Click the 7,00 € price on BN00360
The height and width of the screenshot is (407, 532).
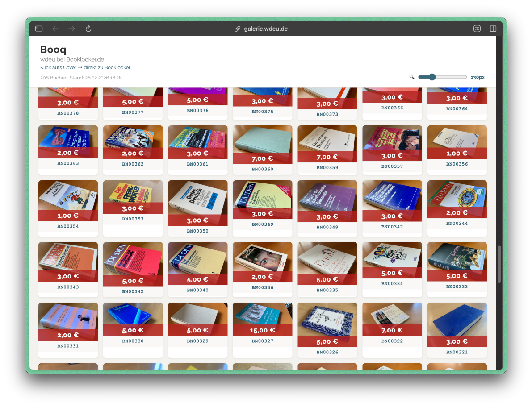tap(262, 158)
